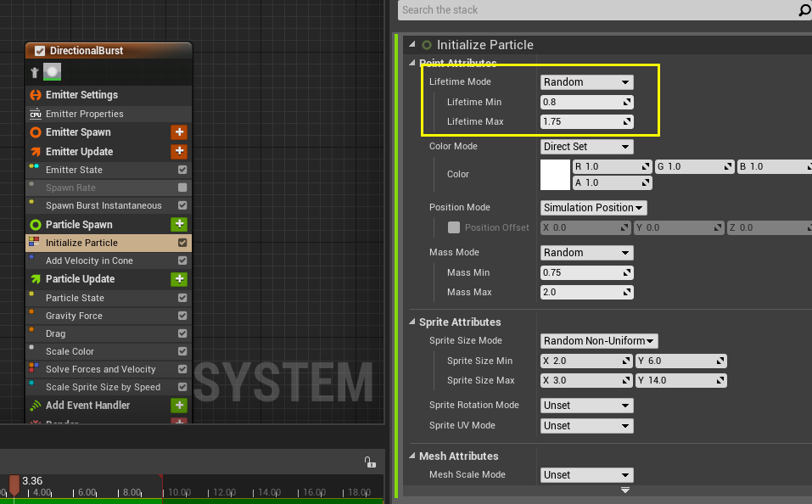This screenshot has width=812, height=504.
Task: Click the lock icon above the timeline
Action: [370, 462]
